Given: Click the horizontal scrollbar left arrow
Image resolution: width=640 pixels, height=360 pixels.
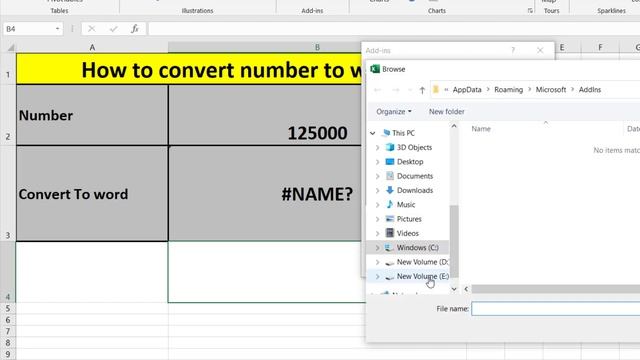Looking at the screenshot, I should click(466, 289).
